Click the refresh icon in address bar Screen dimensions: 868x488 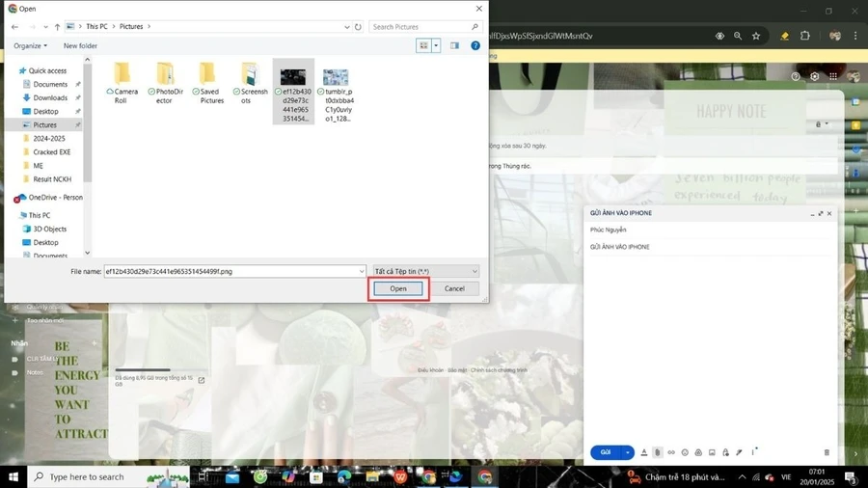pos(358,27)
